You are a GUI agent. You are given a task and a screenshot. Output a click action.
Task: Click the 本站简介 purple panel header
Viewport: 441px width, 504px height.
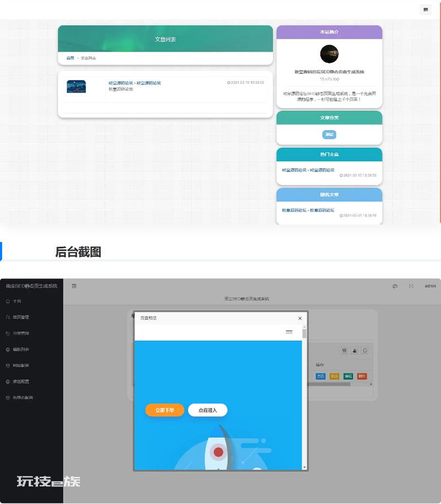[x=329, y=32]
